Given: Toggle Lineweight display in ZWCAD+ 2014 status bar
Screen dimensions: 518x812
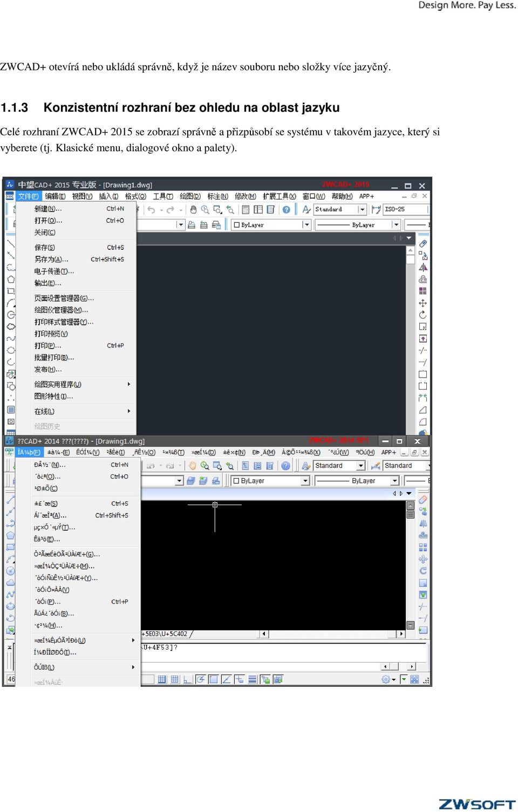Looking at the screenshot, I should [x=253, y=679].
